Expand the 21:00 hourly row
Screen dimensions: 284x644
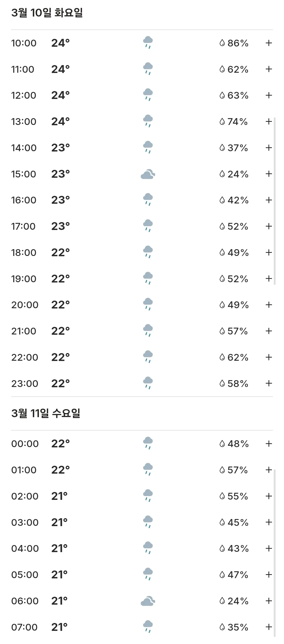click(x=269, y=331)
